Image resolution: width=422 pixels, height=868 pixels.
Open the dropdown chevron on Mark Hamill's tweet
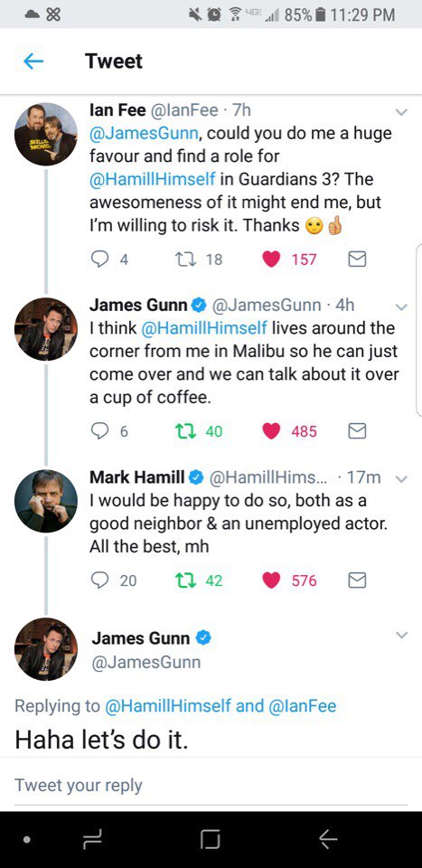(402, 479)
